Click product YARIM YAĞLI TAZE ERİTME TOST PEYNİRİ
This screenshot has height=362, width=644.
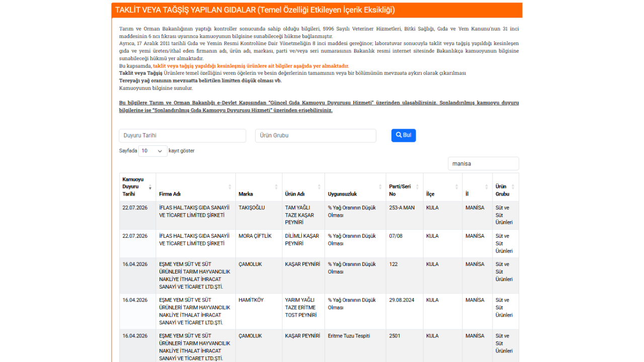[x=301, y=308]
